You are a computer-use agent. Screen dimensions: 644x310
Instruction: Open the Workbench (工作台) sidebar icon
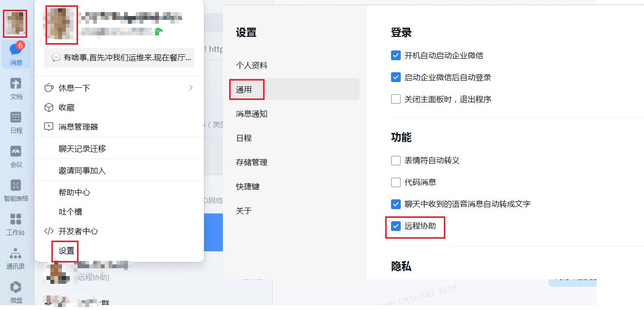pyautogui.click(x=16, y=224)
